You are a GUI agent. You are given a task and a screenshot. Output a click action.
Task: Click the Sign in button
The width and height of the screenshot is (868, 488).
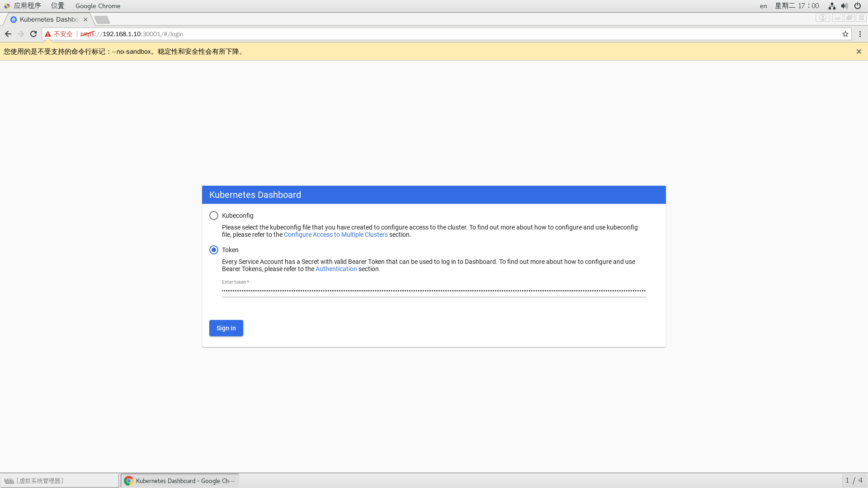(x=226, y=328)
